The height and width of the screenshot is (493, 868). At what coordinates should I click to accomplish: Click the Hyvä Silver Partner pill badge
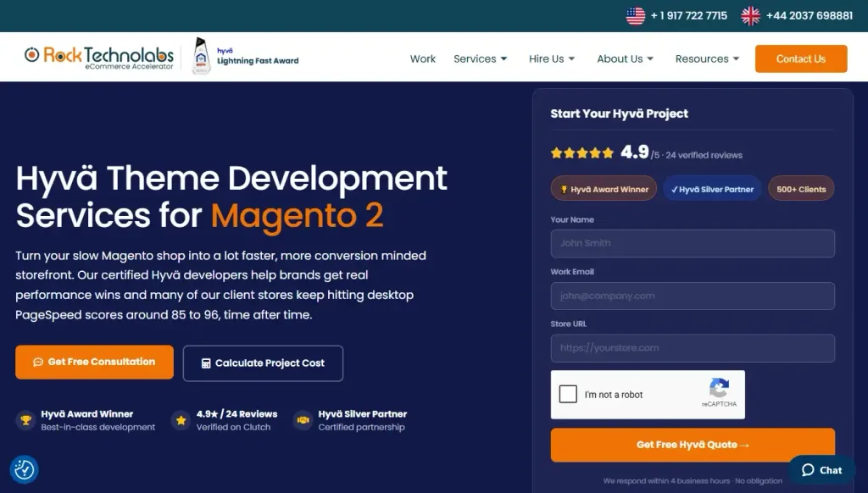(712, 189)
